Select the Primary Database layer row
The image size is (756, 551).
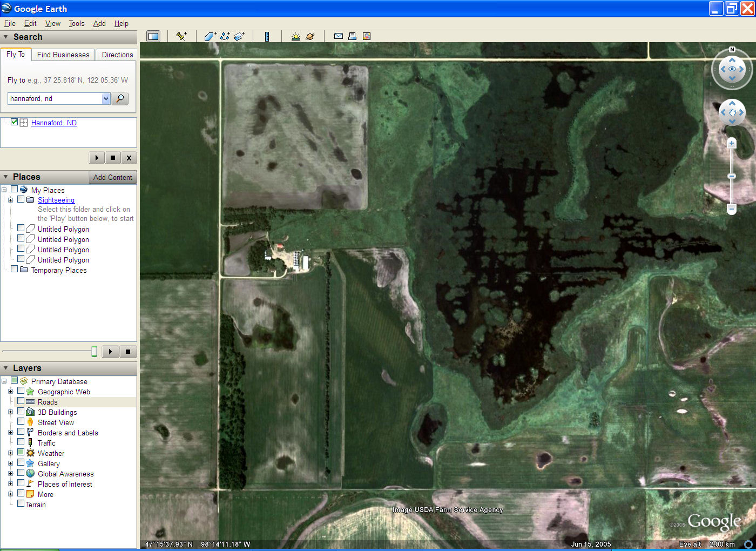[x=59, y=381]
